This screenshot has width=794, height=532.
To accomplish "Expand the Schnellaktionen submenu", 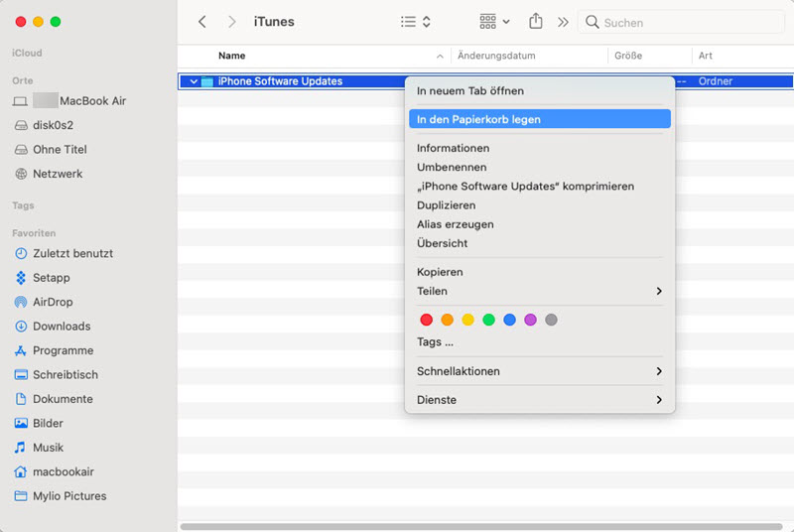I will 540,371.
